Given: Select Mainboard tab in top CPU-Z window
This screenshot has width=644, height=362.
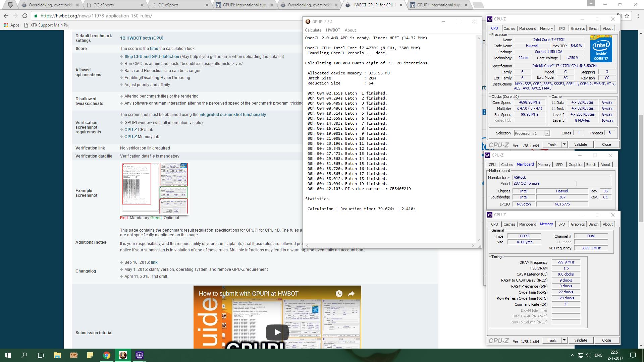Looking at the screenshot, I should [528, 28].
